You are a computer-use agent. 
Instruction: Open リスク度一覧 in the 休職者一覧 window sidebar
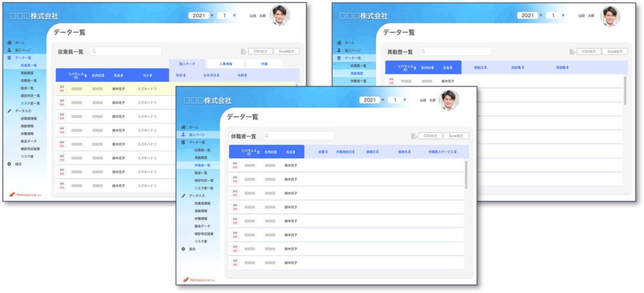[203, 188]
